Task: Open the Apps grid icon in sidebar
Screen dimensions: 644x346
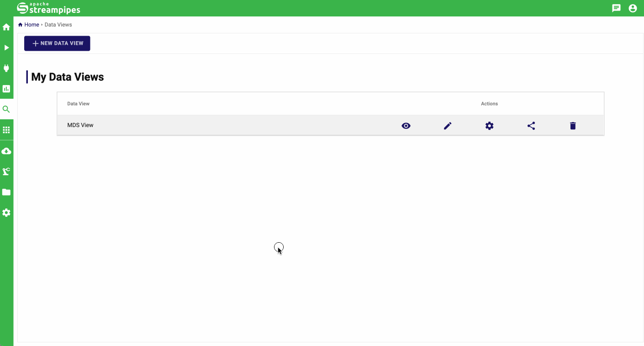Action: (6, 130)
